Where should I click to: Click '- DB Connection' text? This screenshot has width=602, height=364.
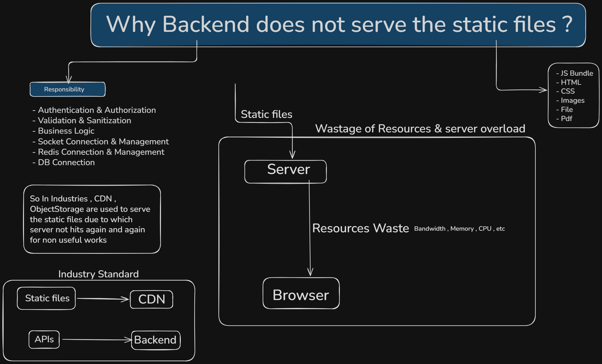[x=63, y=162]
